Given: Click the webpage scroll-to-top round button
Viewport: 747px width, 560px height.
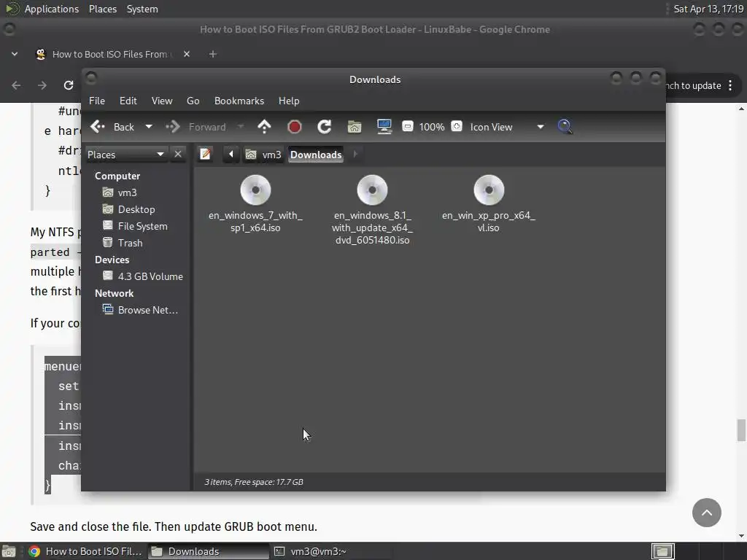Looking at the screenshot, I should coord(706,513).
